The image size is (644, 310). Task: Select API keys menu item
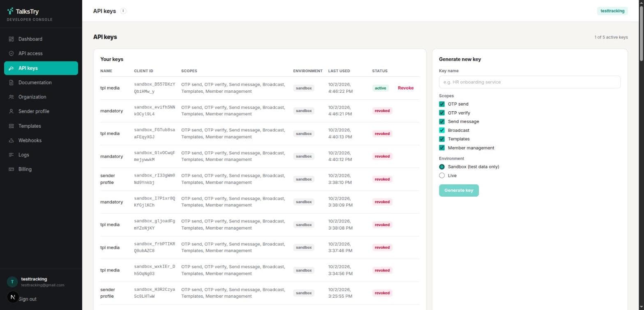(41, 68)
